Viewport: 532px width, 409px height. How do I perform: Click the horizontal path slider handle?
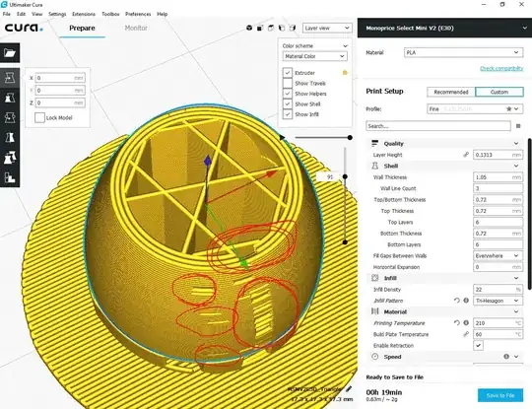click(x=350, y=137)
